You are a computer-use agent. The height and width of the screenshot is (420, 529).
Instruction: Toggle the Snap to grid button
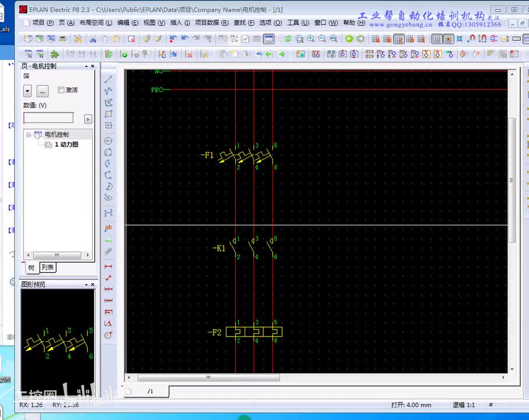click(448, 39)
